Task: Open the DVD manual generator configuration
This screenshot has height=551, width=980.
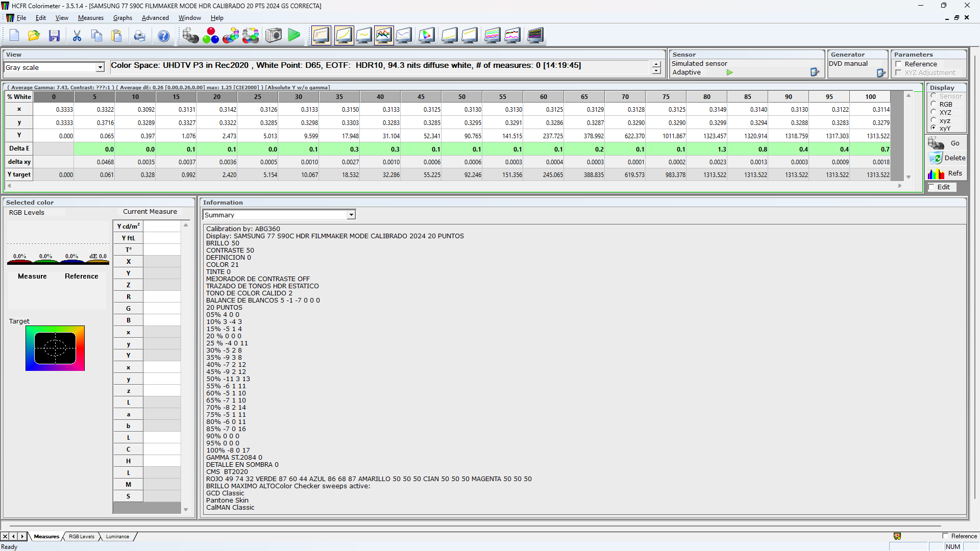Action: (x=880, y=72)
